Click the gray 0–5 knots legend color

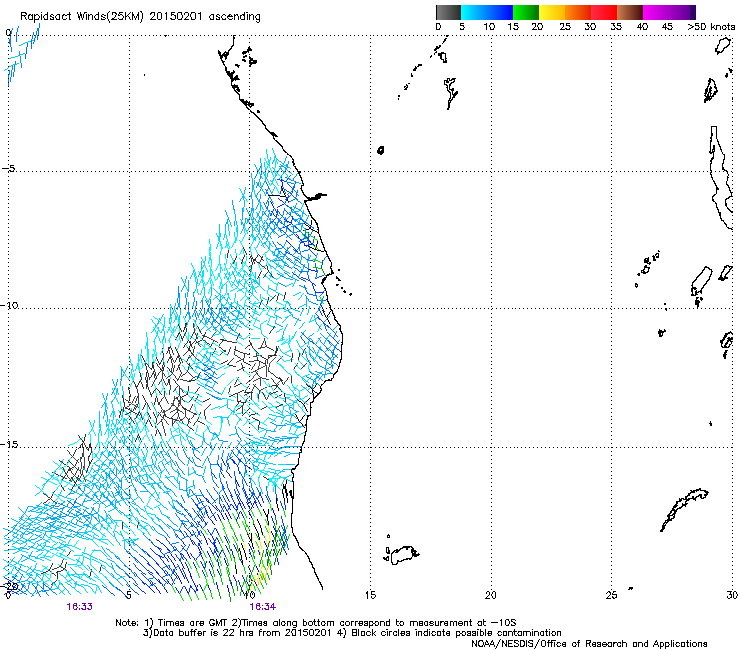448,12
